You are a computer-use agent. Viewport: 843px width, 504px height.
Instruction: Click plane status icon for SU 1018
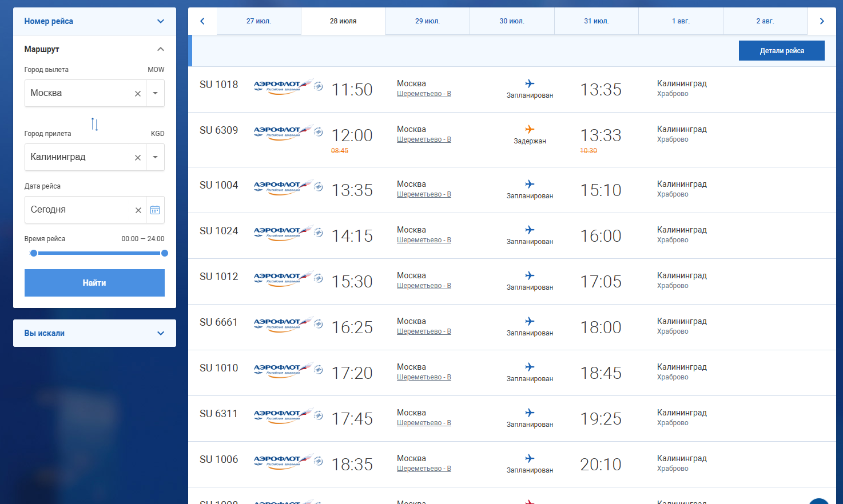pos(530,83)
